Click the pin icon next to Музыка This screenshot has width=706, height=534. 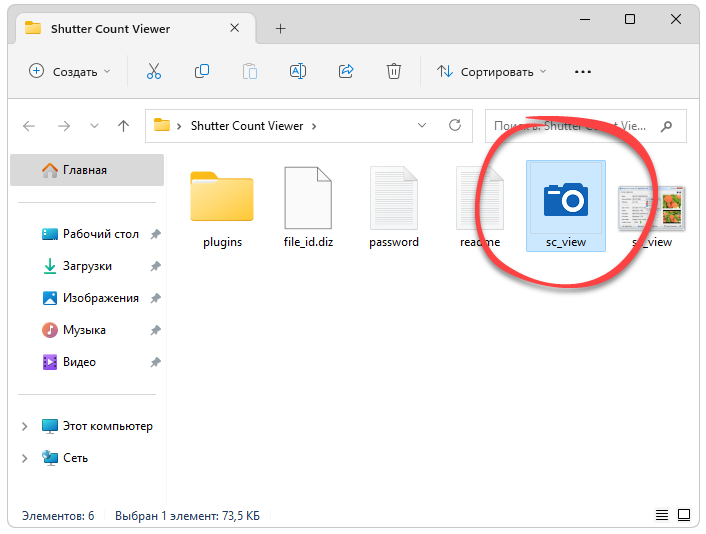pyautogui.click(x=155, y=330)
